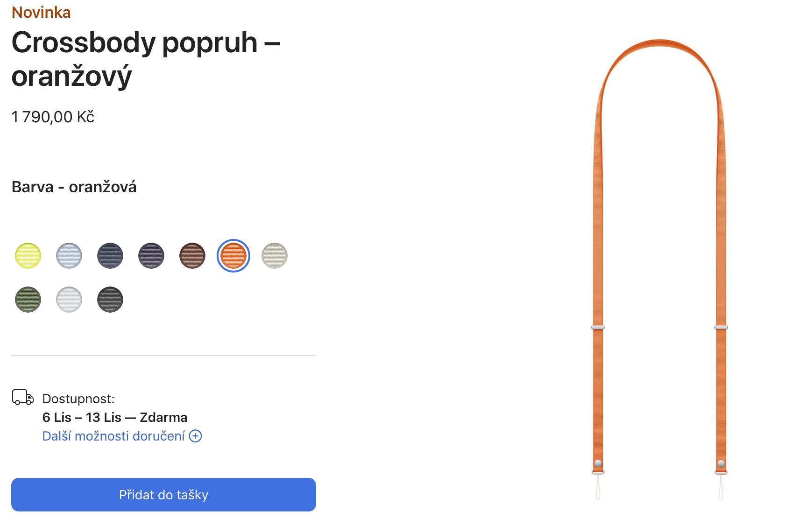
Task: Select the dark green color swatch
Action: [x=28, y=300]
